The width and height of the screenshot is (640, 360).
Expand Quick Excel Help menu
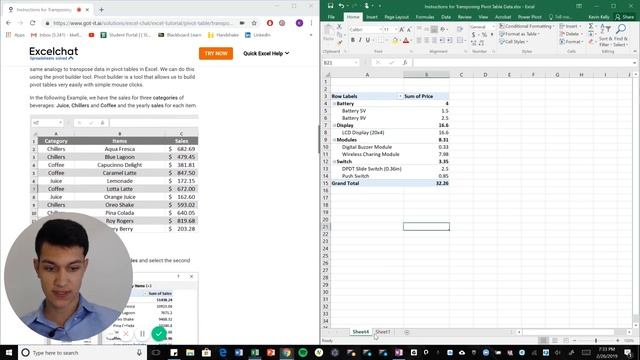266,53
